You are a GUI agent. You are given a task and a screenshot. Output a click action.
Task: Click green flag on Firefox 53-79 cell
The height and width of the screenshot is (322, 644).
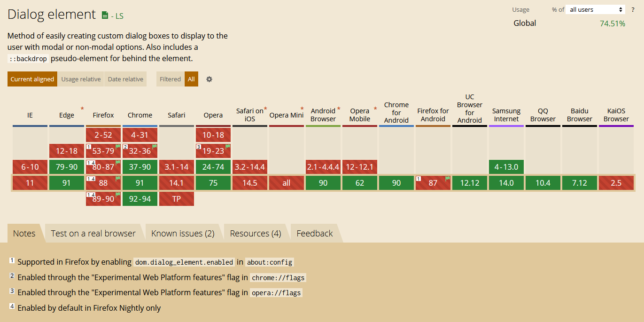click(118, 147)
